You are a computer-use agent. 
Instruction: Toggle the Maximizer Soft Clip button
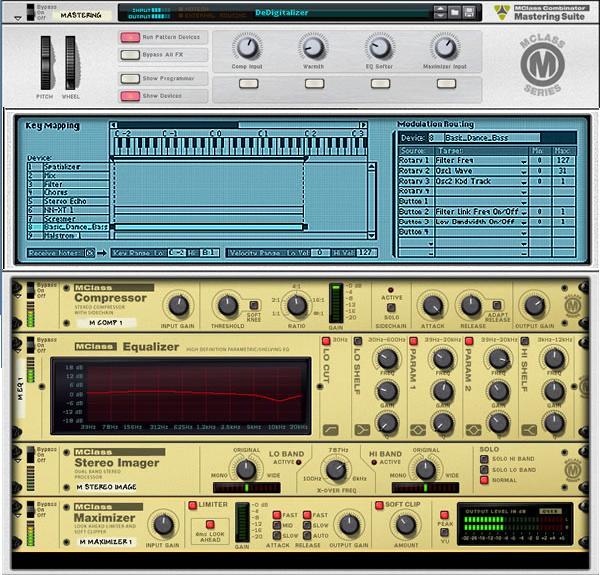tap(379, 505)
